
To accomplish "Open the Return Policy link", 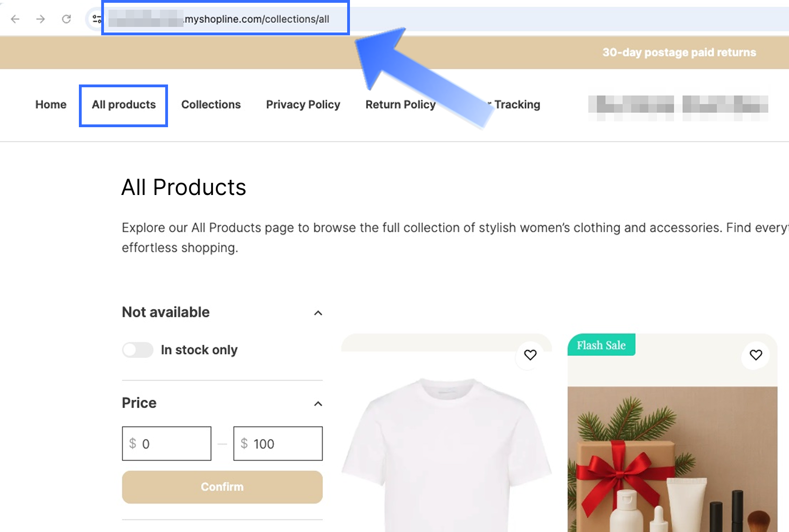I will click(x=400, y=105).
